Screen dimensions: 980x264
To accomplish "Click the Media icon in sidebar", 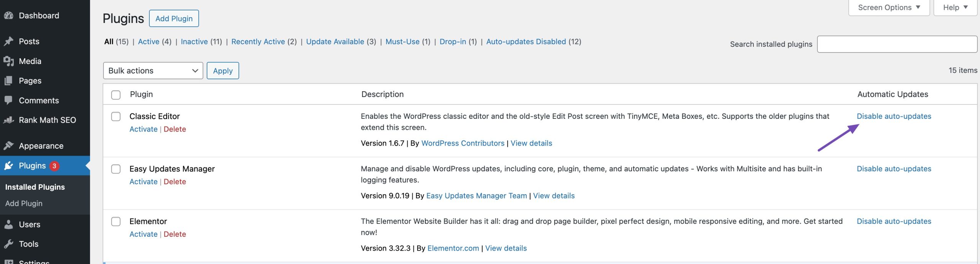I will coord(8,61).
